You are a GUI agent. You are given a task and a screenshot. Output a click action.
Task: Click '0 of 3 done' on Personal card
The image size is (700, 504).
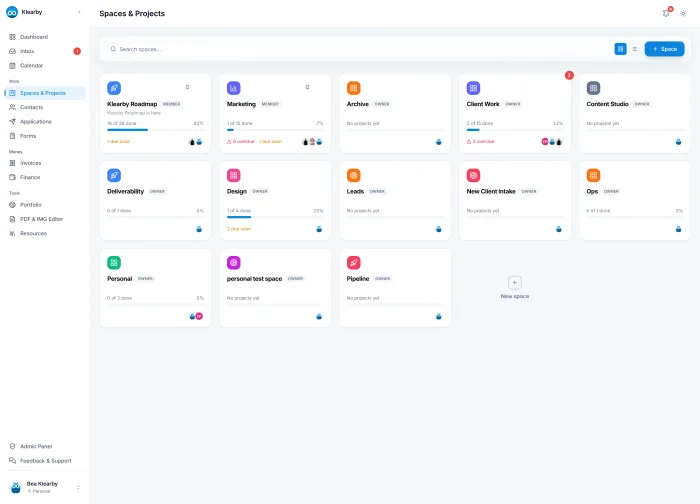119,298
